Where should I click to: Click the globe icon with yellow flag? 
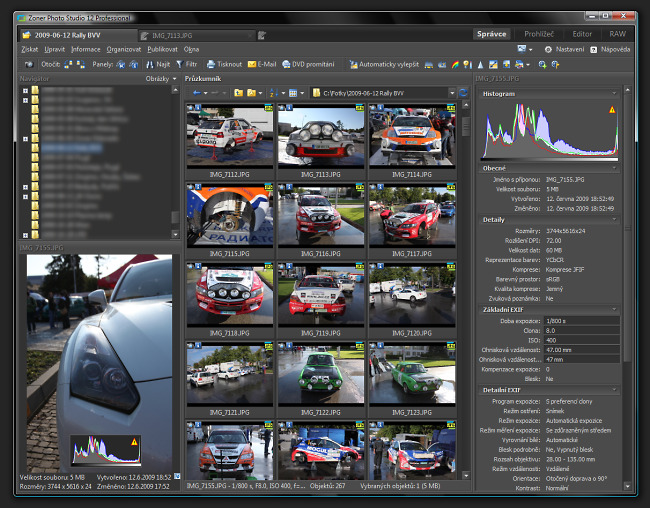click(x=555, y=64)
